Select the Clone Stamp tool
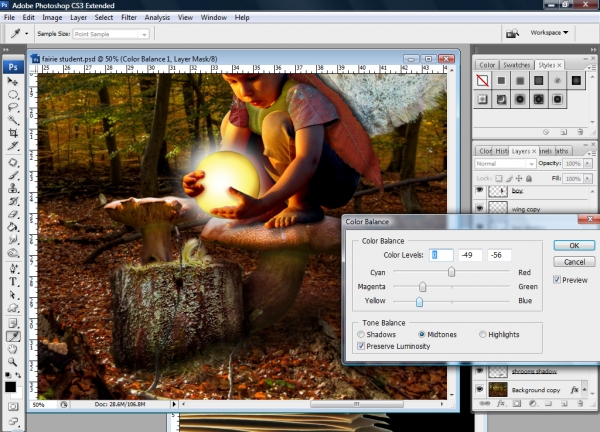Screen dimensions: 600x432 [13, 188]
